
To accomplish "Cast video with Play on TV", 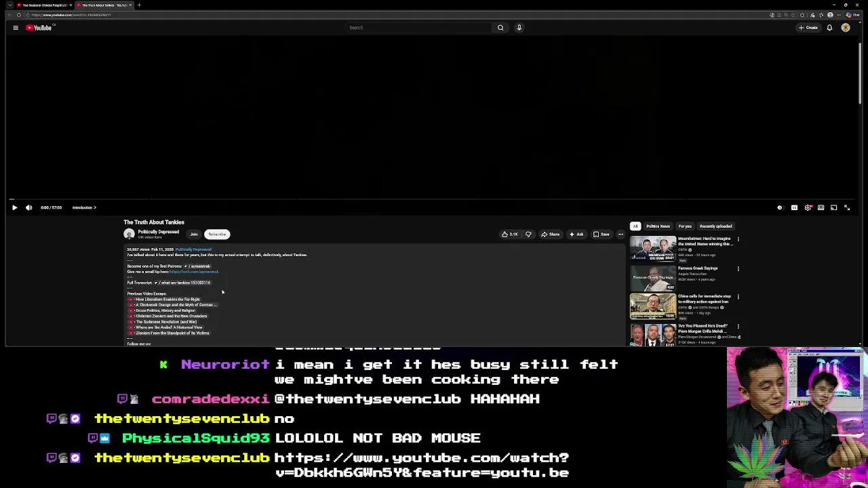I will 834,207.
